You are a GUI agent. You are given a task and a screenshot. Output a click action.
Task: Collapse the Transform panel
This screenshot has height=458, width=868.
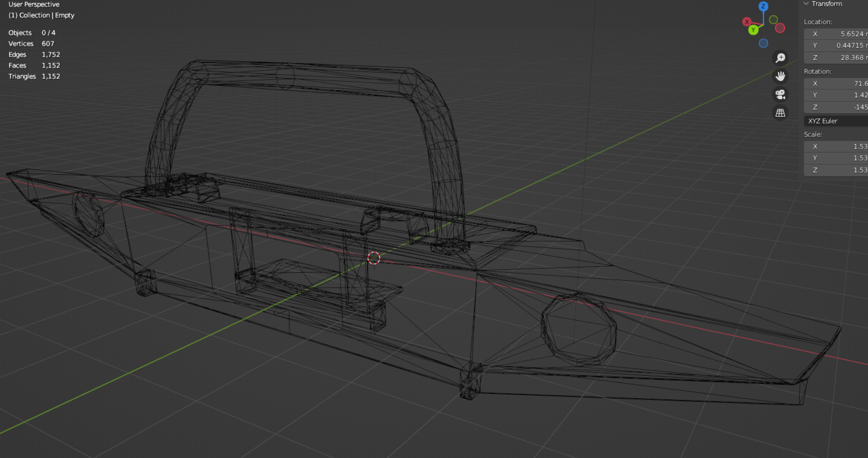click(806, 4)
